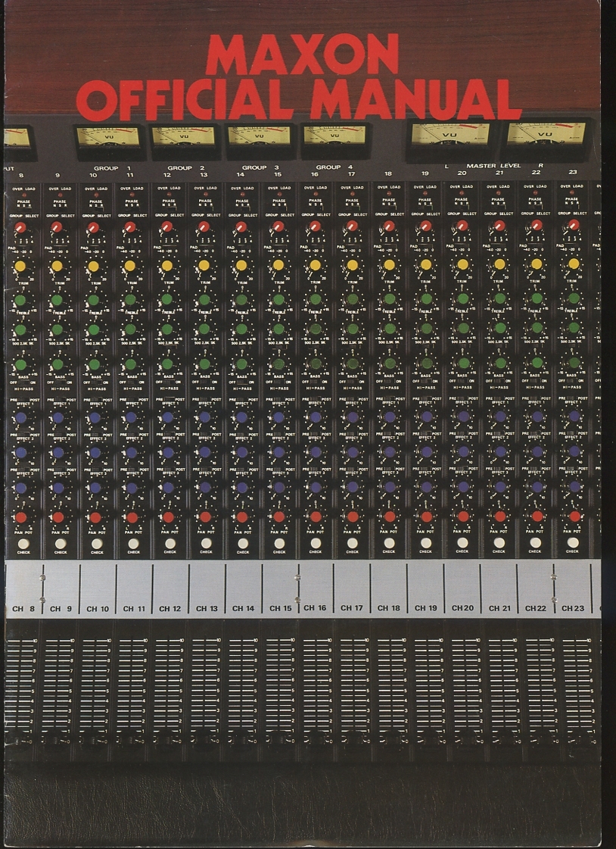616x849 pixels.
Task: Click the blue Effect 1 knob on channel 13
Action: 204,417
